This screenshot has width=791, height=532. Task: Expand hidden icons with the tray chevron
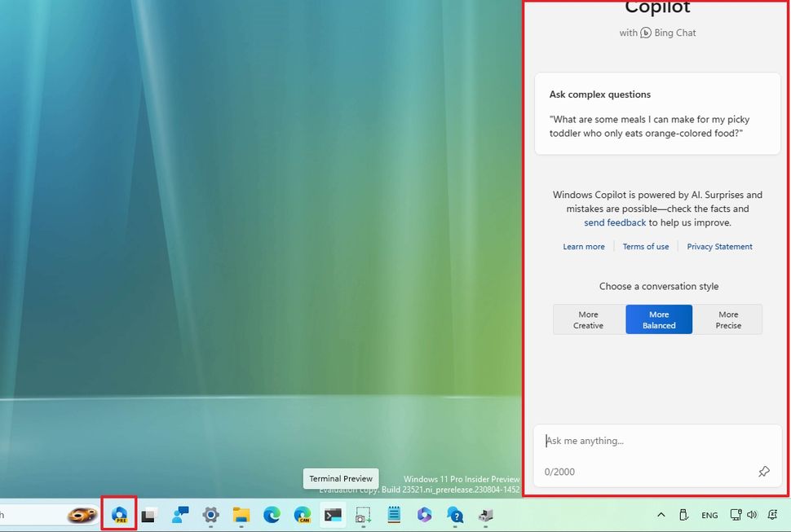[x=661, y=515]
